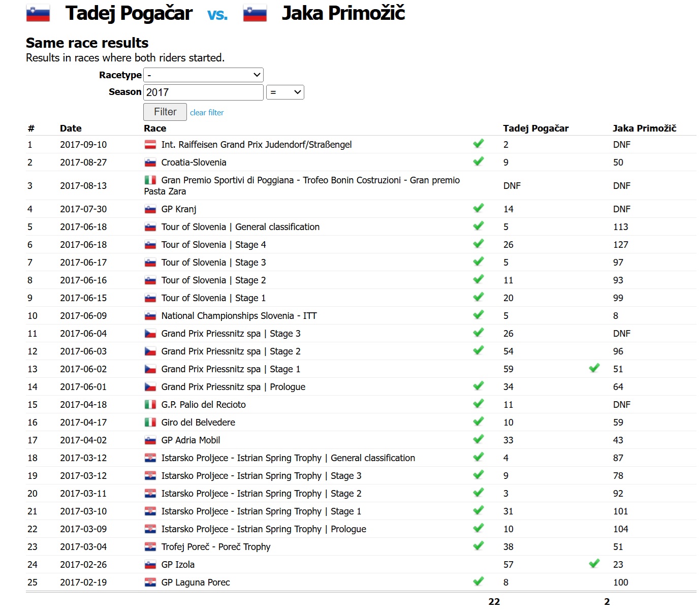
Task: Click the Filter button
Action: coord(165,112)
